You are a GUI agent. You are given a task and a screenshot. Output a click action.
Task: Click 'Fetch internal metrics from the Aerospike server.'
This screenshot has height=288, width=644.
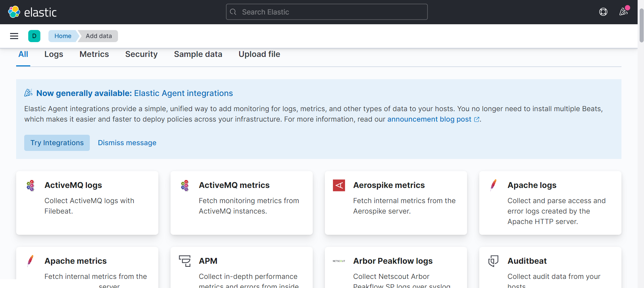coord(404,206)
